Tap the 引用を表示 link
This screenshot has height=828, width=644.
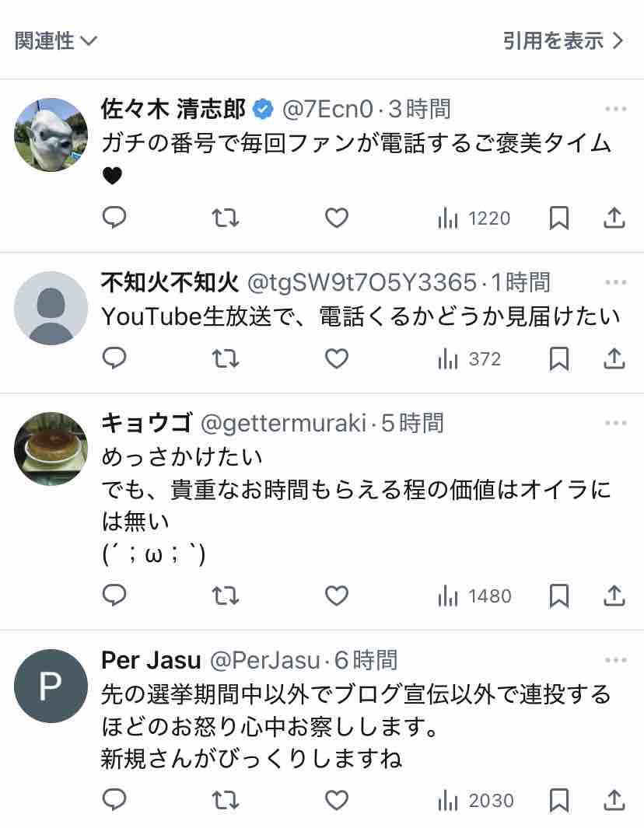click(563, 40)
